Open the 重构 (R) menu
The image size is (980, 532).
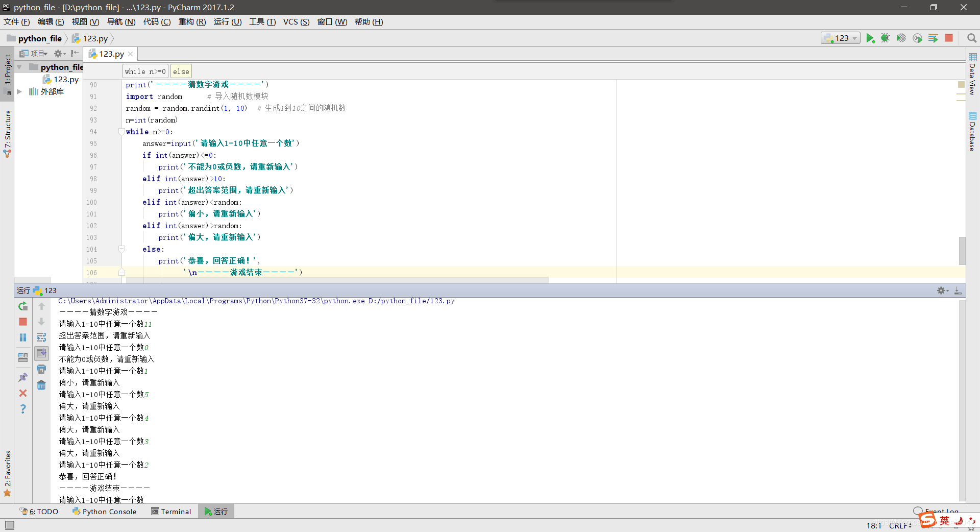click(x=192, y=22)
